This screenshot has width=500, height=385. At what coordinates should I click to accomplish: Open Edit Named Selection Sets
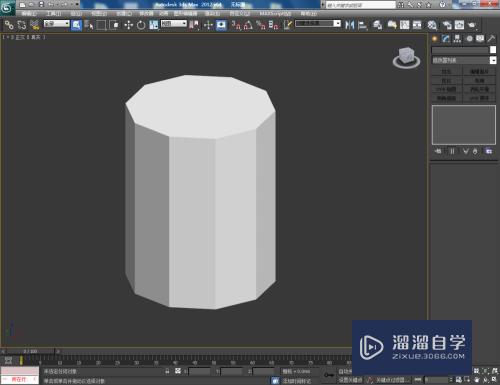(287, 25)
